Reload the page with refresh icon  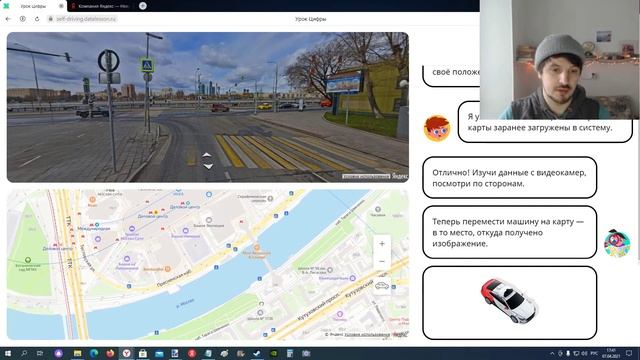tap(37, 19)
